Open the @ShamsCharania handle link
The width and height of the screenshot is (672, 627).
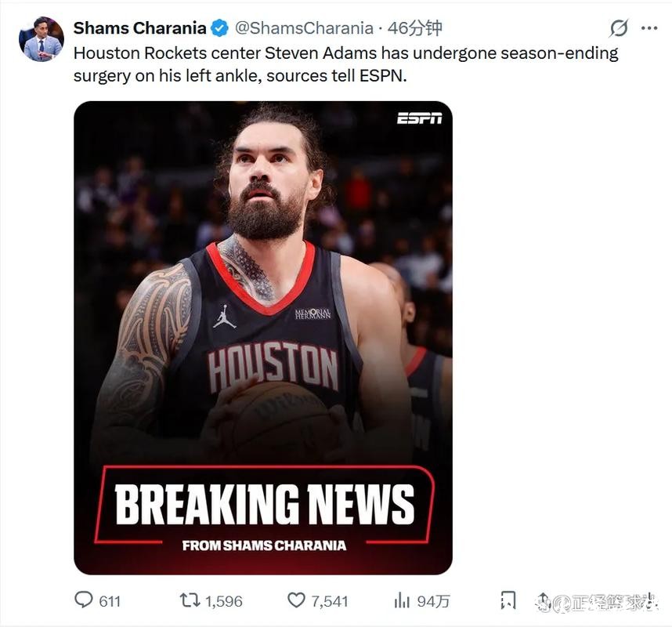click(x=304, y=28)
